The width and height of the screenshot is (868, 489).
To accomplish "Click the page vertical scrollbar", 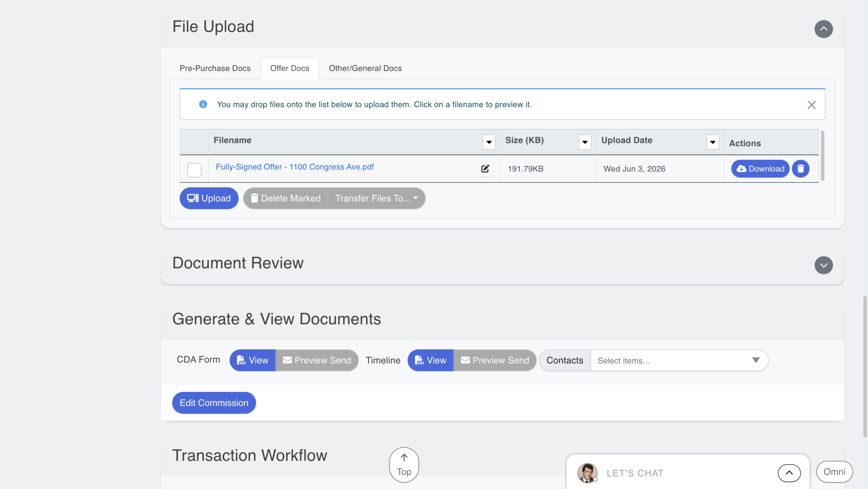I will click(865, 366).
